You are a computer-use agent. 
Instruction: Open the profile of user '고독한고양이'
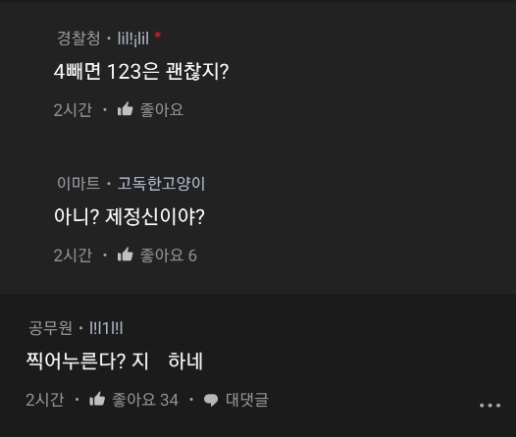[161, 183]
